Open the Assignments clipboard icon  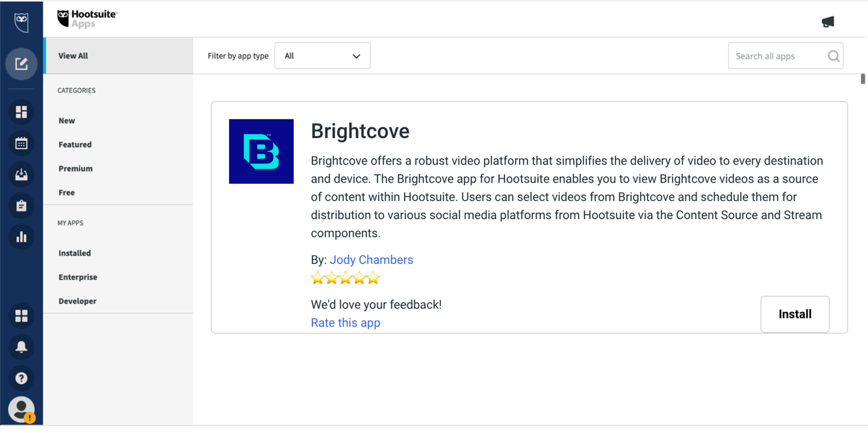click(x=21, y=206)
